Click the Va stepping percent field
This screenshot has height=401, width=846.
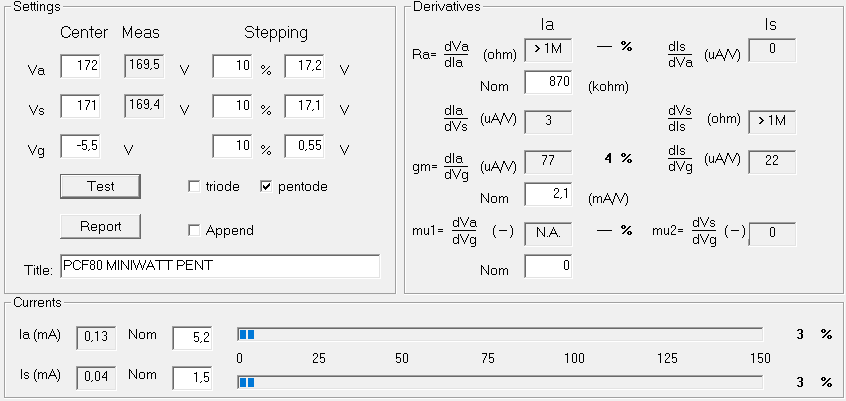point(233,66)
